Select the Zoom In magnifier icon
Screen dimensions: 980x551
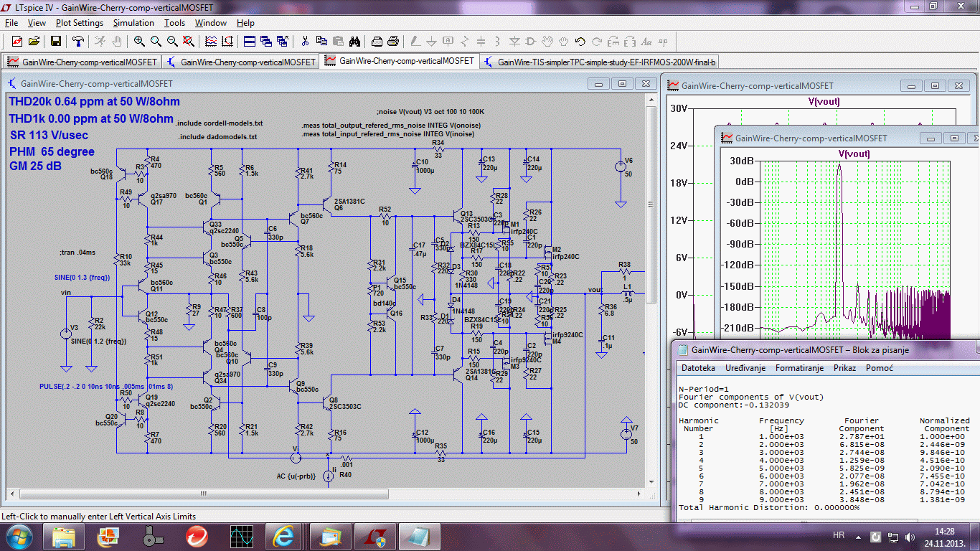click(x=139, y=41)
